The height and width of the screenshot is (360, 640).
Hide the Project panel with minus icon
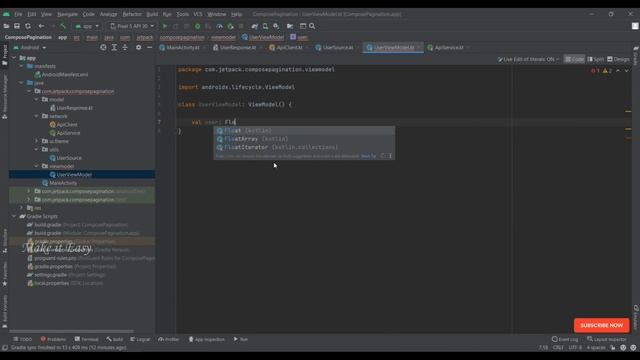coord(149,47)
